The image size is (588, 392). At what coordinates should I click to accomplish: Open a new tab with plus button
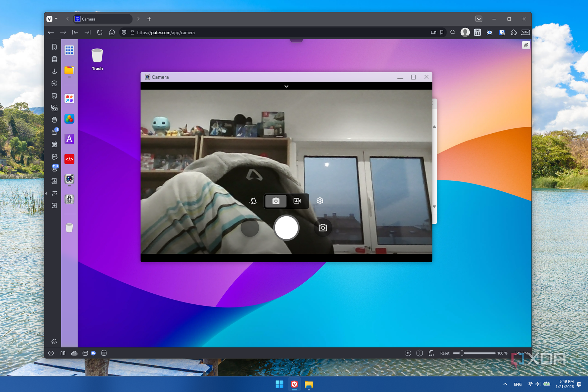pyautogui.click(x=149, y=19)
